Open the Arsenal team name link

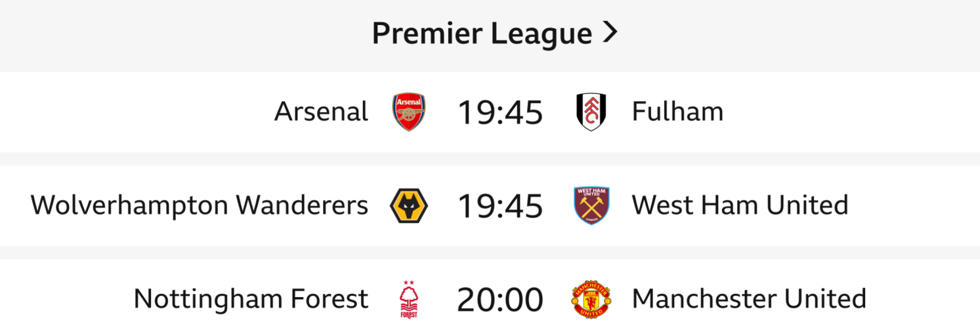(x=321, y=112)
